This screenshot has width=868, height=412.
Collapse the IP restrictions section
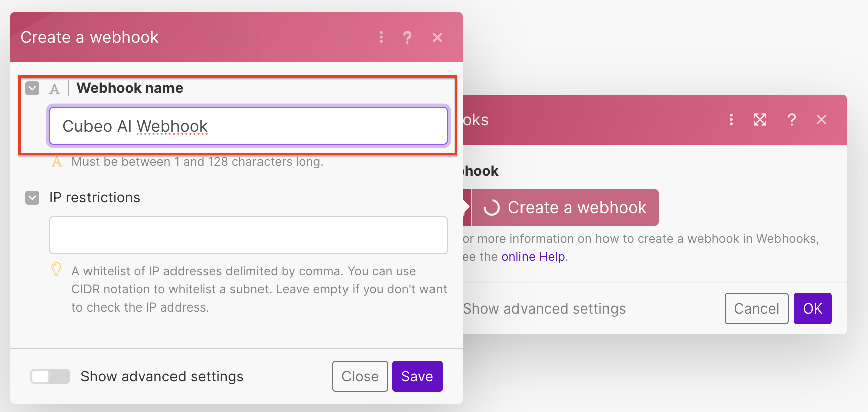click(x=32, y=198)
